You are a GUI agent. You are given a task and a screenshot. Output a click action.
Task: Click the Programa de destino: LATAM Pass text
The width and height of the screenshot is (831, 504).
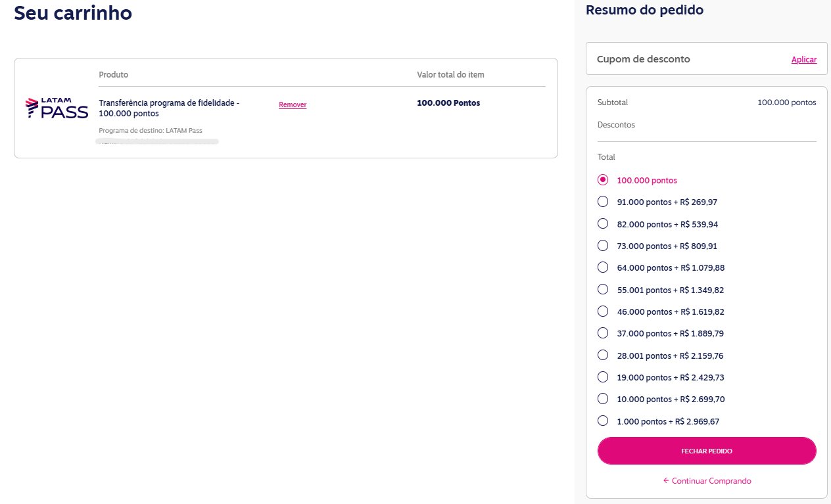click(x=151, y=130)
